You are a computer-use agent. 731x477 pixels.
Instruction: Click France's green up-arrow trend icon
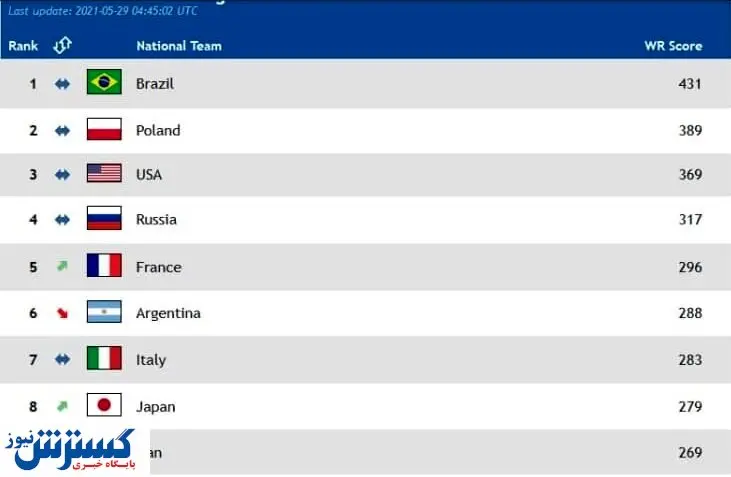tap(62, 266)
